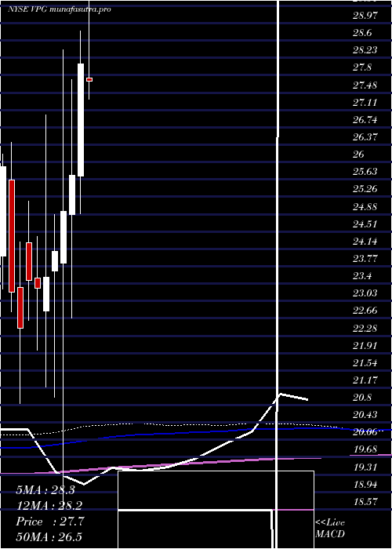Click the Price : 27.7 value
Screen dimensions: 392x549
[x=50, y=522]
